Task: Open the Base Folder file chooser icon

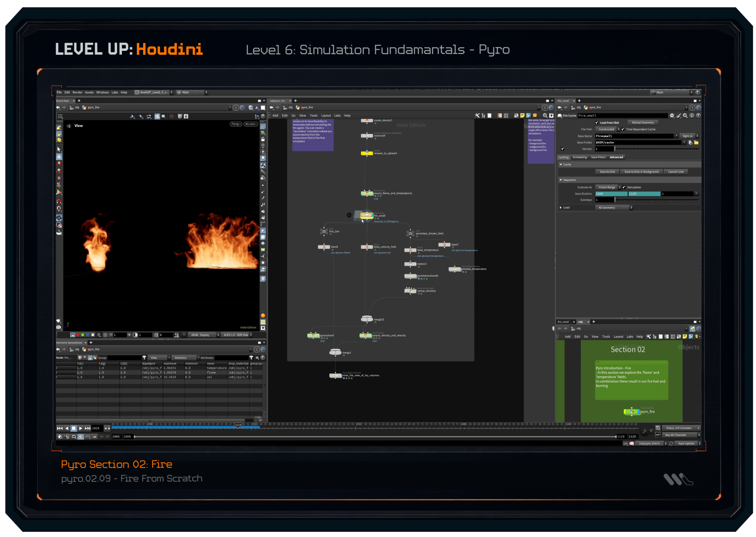Action: (696, 142)
